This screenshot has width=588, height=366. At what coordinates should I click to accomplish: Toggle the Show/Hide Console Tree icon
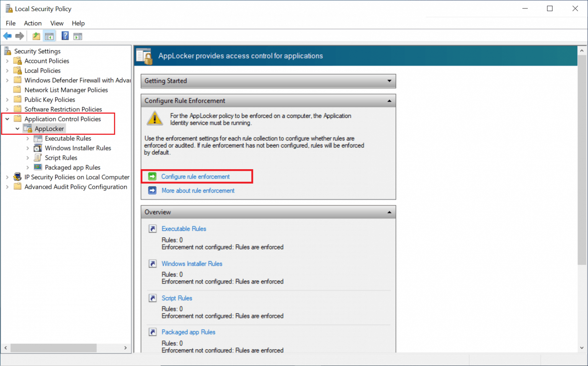(x=49, y=36)
